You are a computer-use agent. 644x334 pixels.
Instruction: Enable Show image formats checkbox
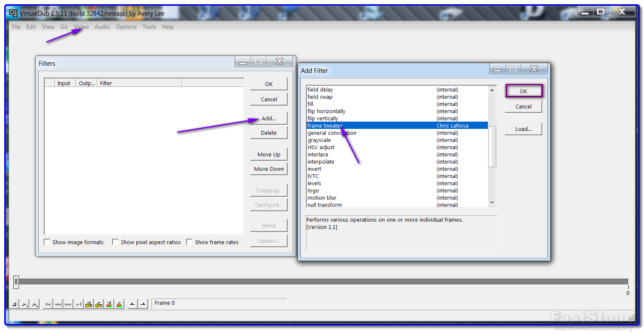[x=47, y=242]
